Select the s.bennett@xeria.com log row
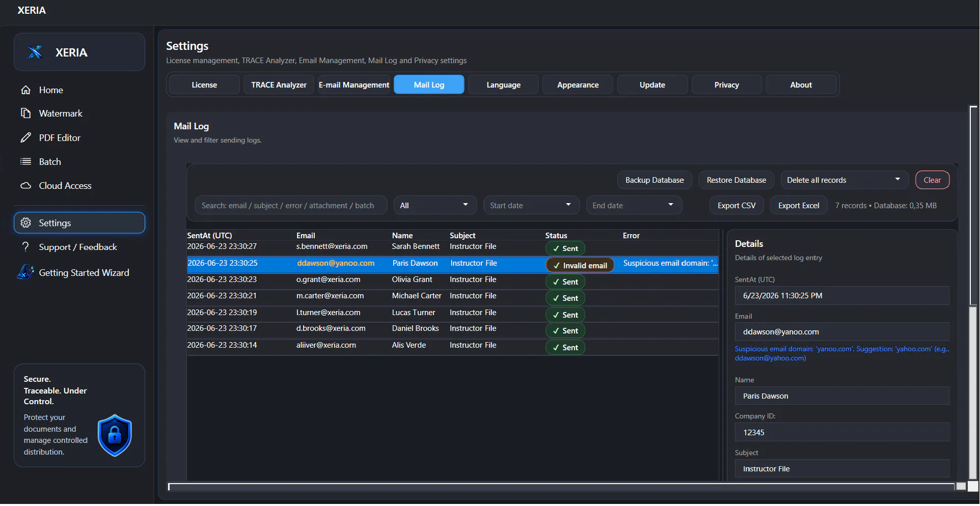 coord(452,247)
